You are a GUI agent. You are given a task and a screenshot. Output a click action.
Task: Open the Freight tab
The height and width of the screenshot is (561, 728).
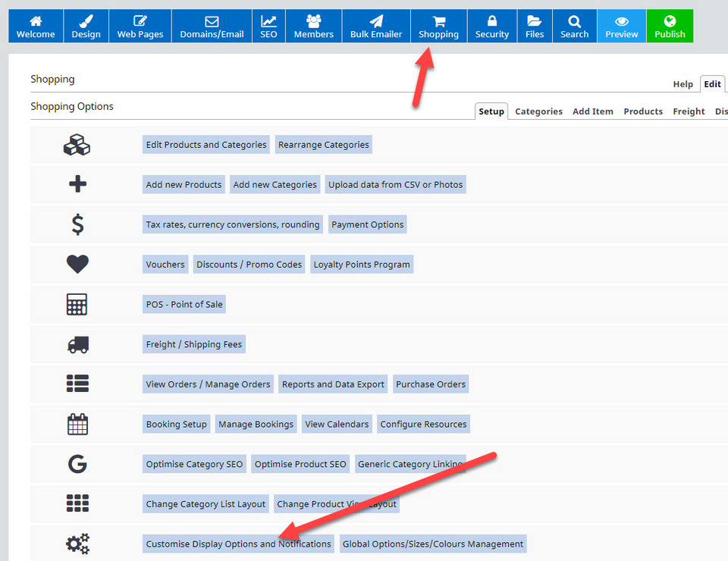click(x=689, y=111)
